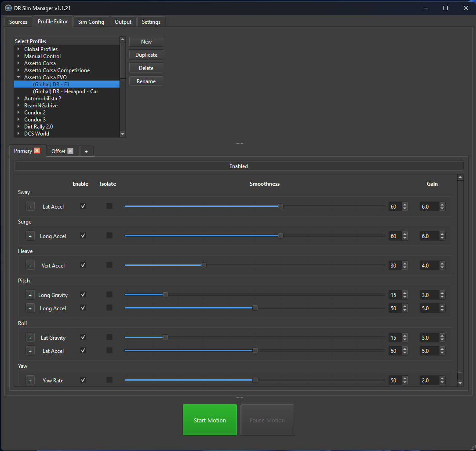The image size is (476, 451).
Task: Decrease Yaw Rate smoothness with down arrow
Action: click(405, 383)
